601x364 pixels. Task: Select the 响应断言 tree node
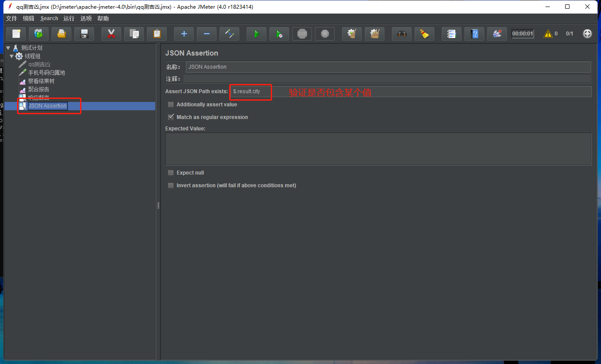pyautogui.click(x=38, y=98)
